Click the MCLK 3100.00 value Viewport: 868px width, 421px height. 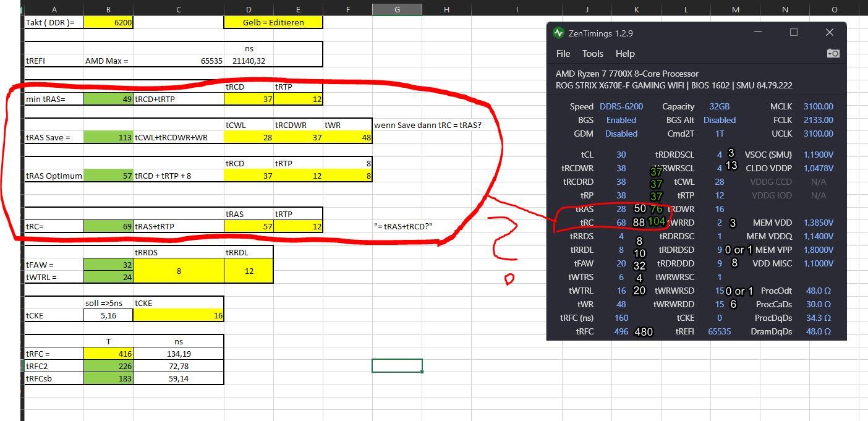click(x=818, y=106)
